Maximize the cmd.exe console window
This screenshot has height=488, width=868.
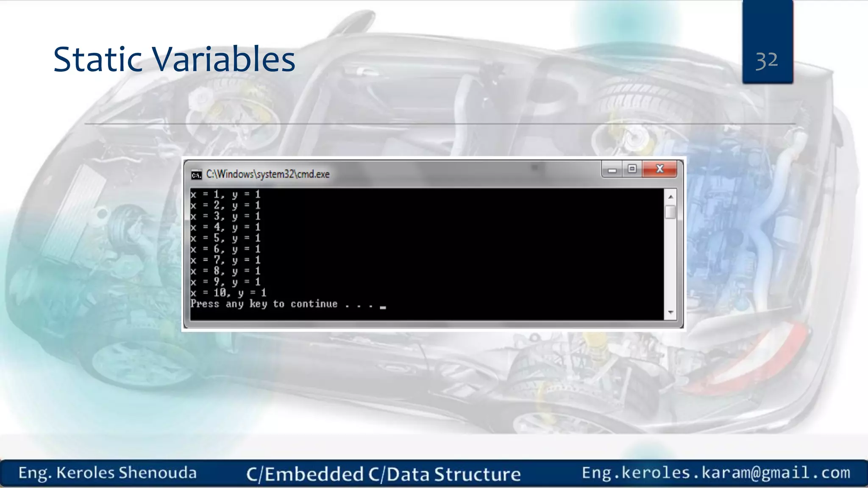tap(632, 169)
